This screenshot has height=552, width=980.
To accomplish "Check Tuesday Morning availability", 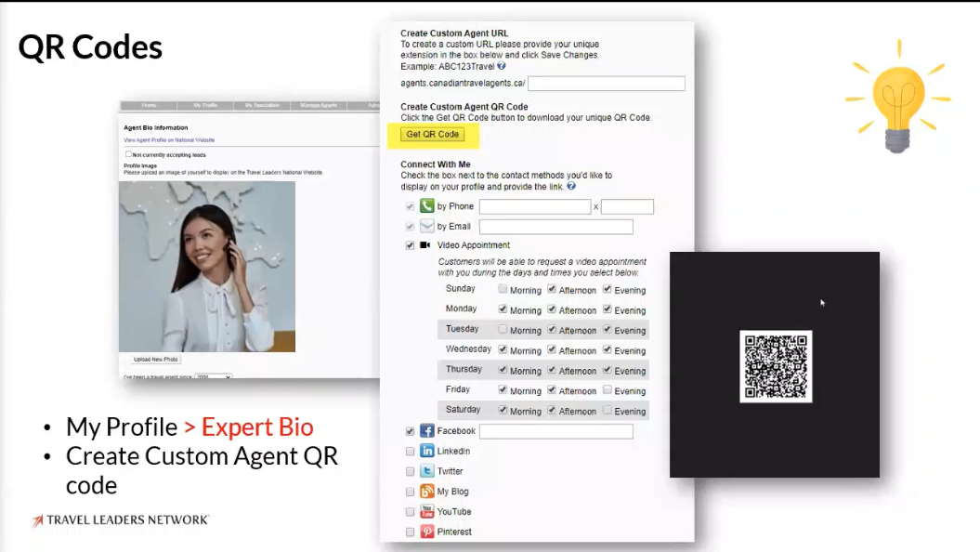I will pyautogui.click(x=503, y=329).
